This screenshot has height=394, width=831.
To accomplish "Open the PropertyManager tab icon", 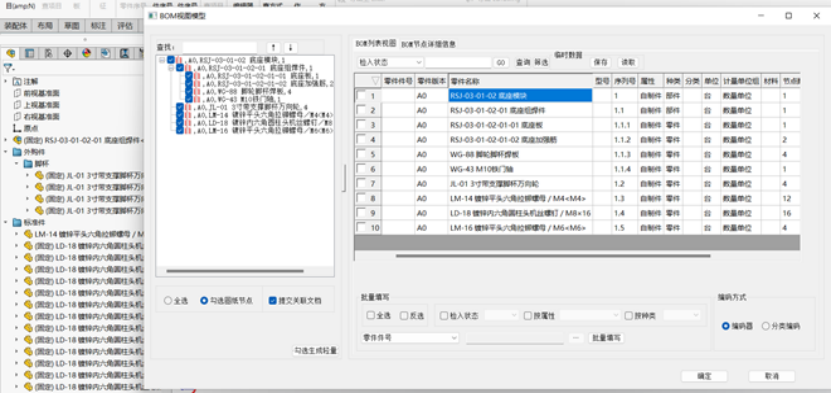I will pyautogui.click(x=30, y=53).
